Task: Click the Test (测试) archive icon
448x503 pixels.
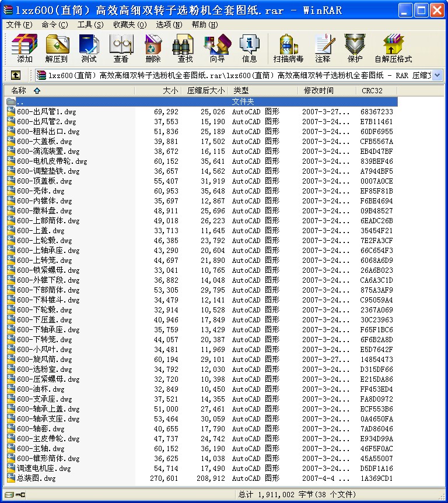Action: click(89, 48)
